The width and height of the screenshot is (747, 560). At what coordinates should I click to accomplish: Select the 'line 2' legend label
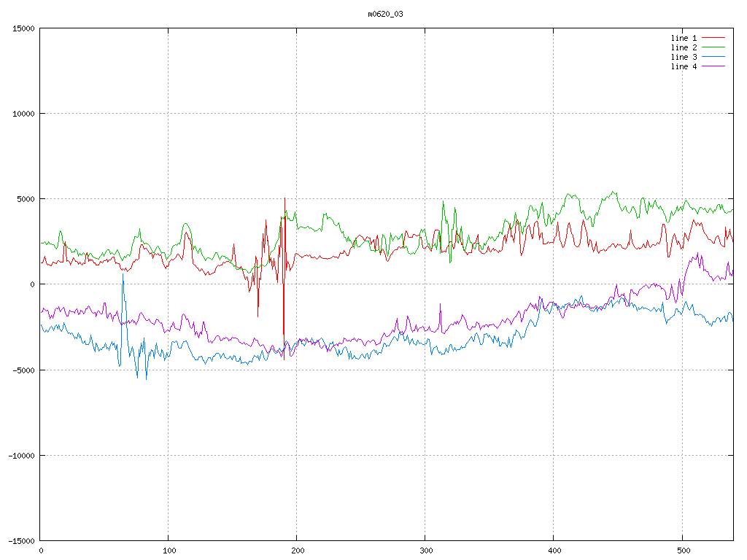[x=684, y=47]
